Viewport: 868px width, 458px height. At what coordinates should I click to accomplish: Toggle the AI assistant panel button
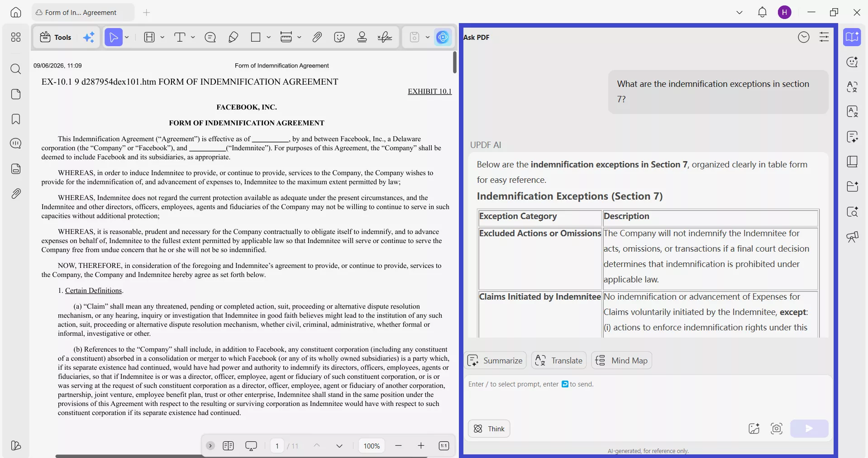(x=443, y=37)
